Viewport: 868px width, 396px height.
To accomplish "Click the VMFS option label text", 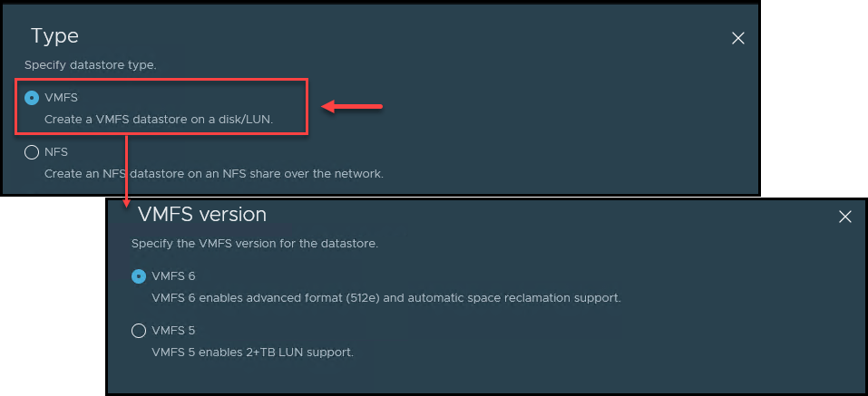I will pyautogui.click(x=61, y=98).
